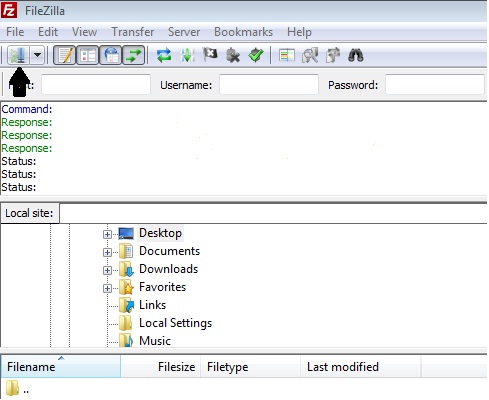This screenshot has width=489, height=400.
Task: Search for files with binoculars icon
Action: click(x=356, y=55)
